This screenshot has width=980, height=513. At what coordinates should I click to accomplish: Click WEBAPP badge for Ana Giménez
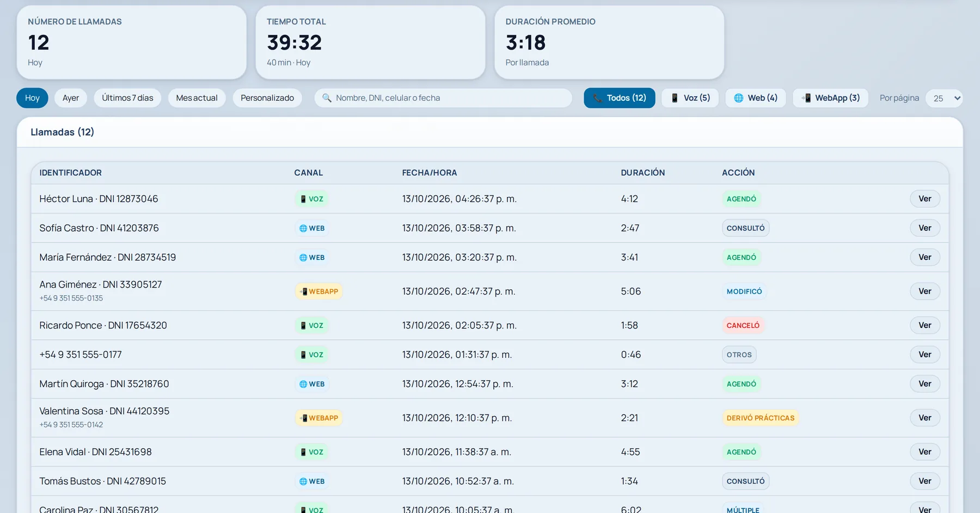319,291
